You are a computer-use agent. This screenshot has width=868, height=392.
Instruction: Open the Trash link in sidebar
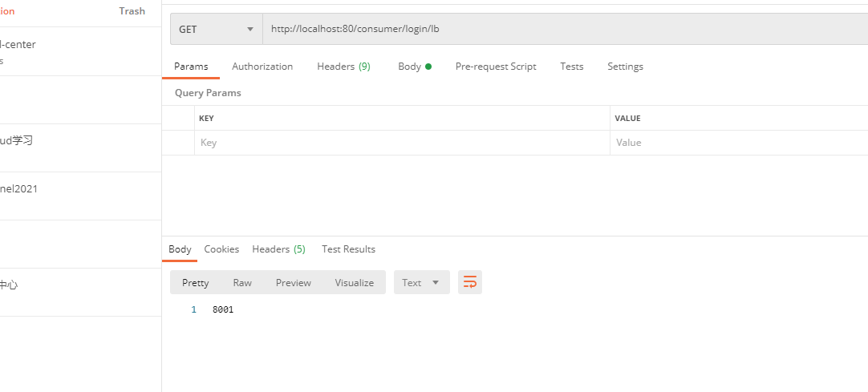click(x=132, y=11)
